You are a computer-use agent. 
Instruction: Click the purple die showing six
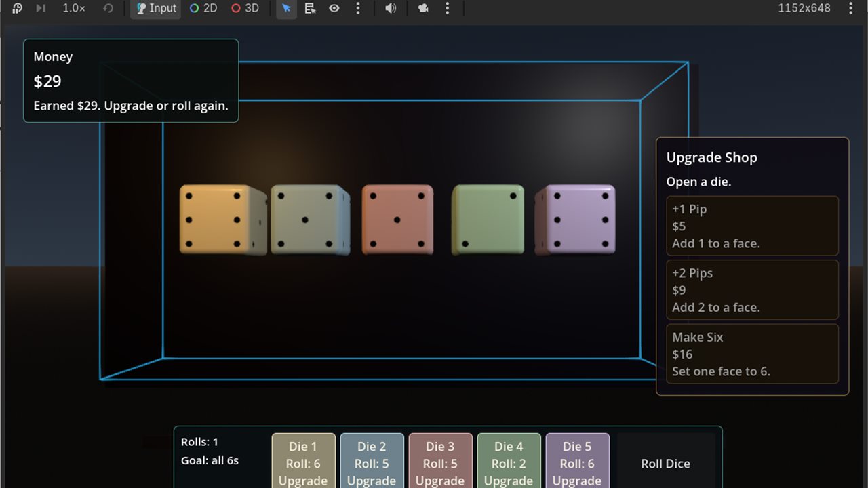pos(576,220)
